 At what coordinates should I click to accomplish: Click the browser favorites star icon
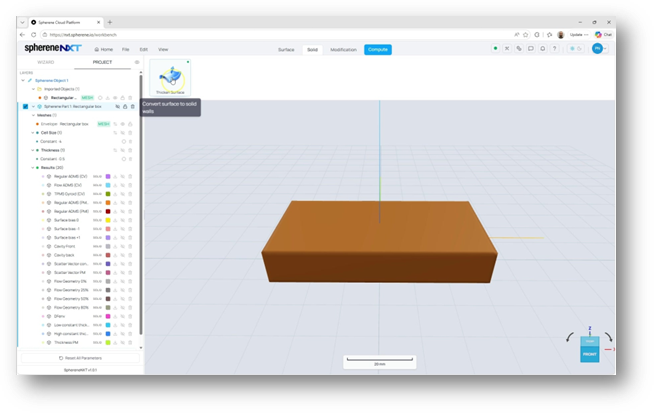(x=526, y=35)
